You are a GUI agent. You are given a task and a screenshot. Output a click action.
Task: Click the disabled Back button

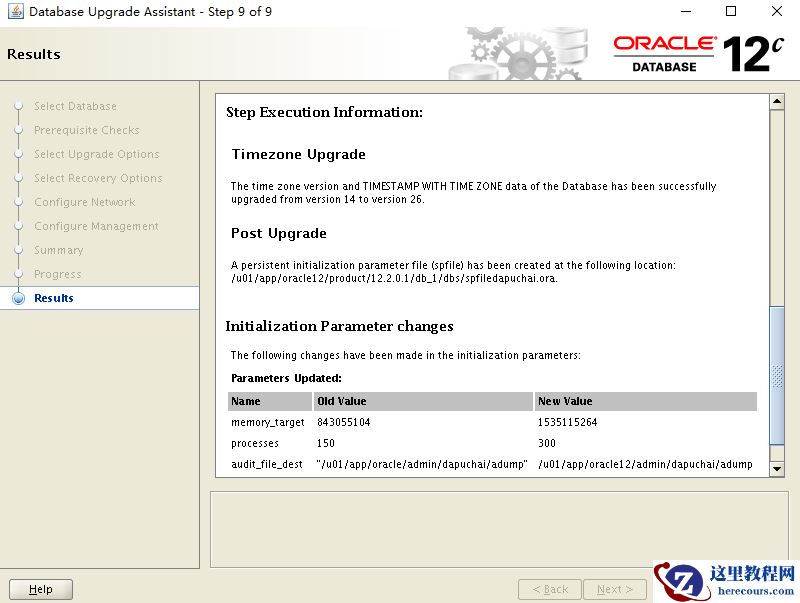pos(549,589)
